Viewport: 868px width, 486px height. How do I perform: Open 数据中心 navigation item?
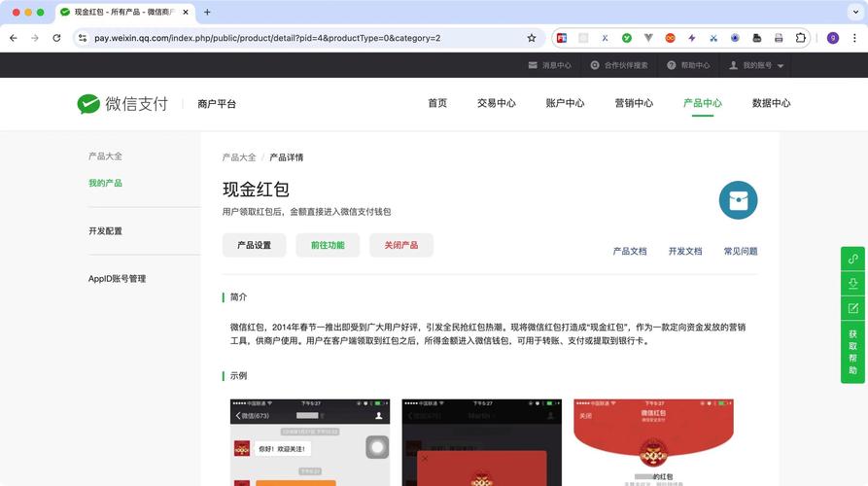pyautogui.click(x=771, y=103)
